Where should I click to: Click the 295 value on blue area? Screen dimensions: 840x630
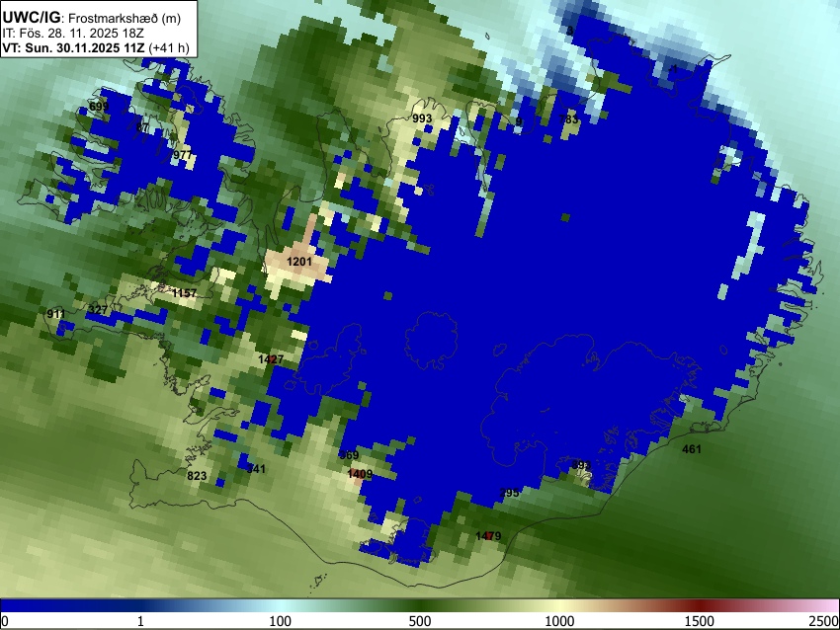pyautogui.click(x=509, y=493)
